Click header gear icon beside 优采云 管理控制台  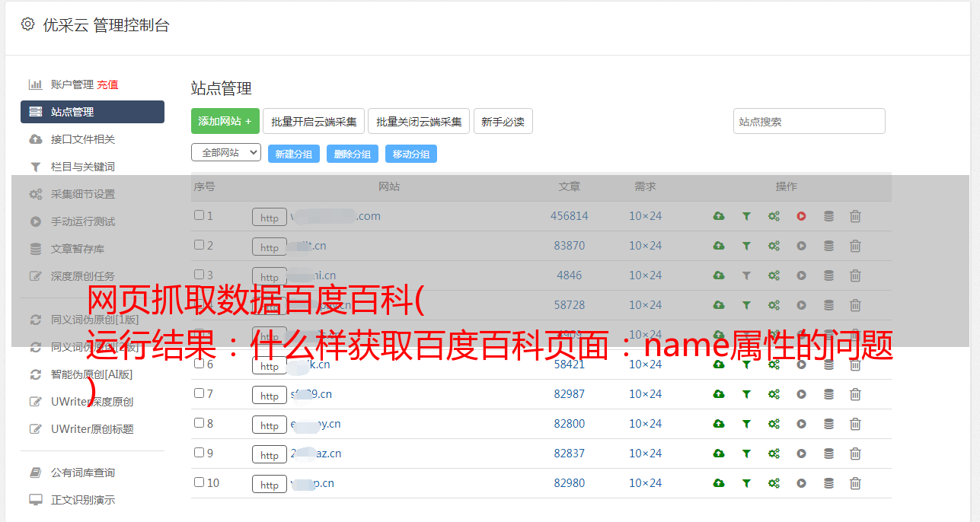pos(27,24)
